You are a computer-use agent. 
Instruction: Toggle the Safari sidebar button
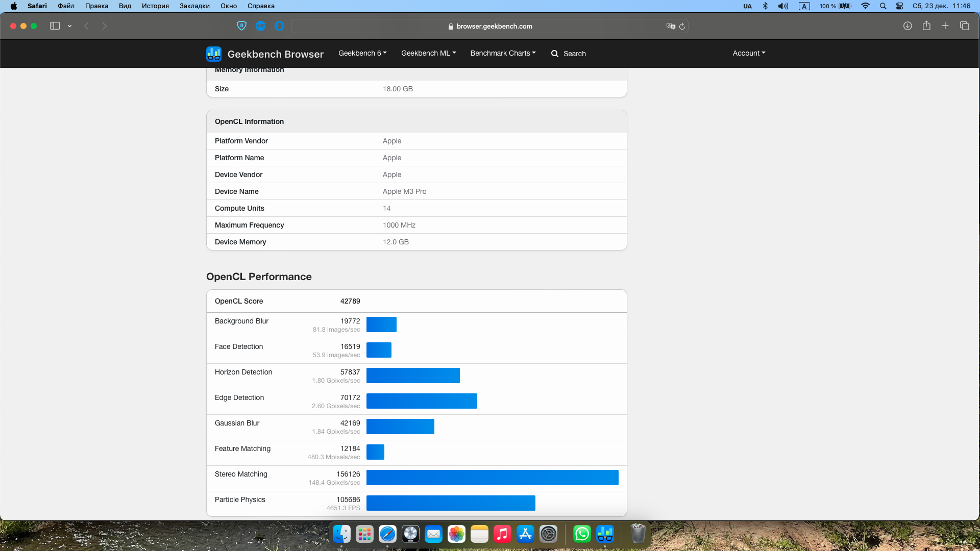click(x=55, y=26)
